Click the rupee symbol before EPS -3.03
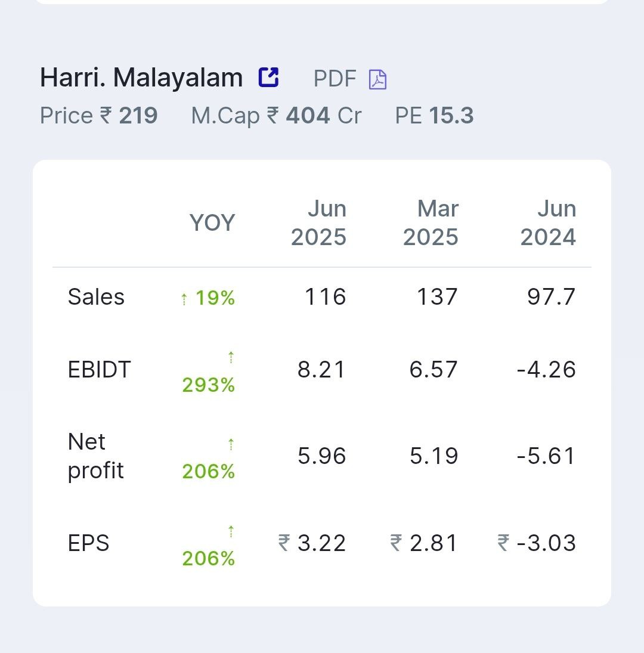Viewport: 644px width, 653px height. 503,543
